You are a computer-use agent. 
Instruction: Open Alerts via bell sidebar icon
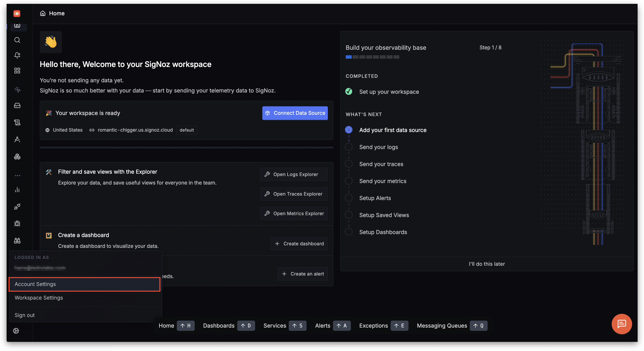pos(17,55)
